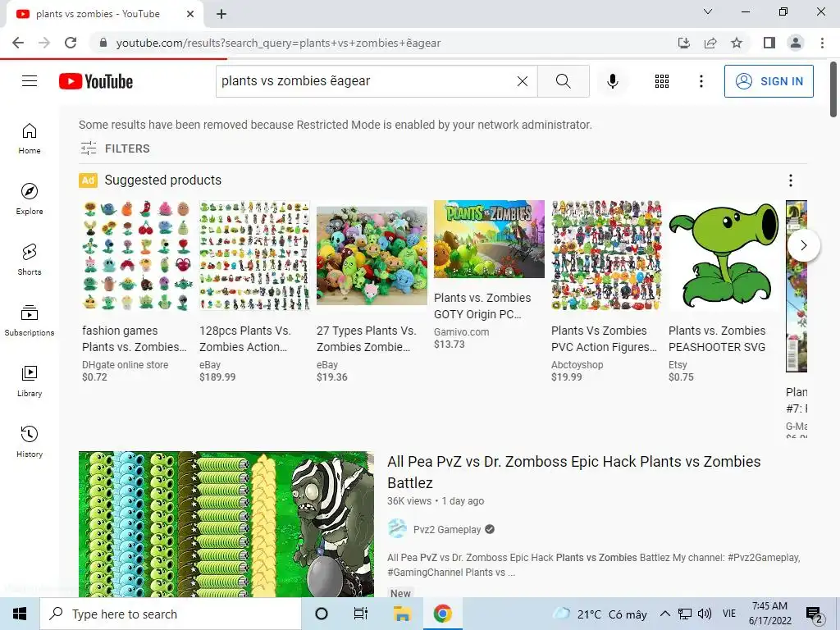Click the page vertical scrollbar
840x630 pixels.
click(x=833, y=89)
